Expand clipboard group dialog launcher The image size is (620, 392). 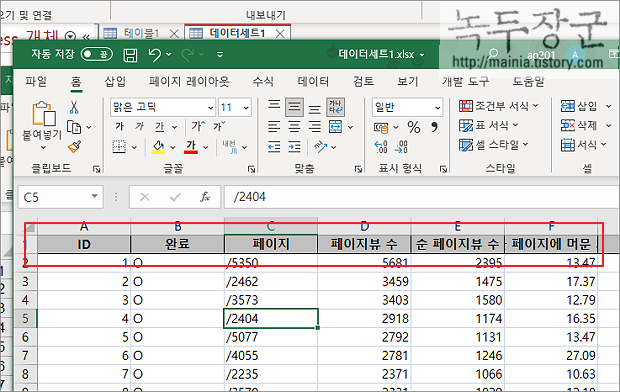click(x=96, y=169)
